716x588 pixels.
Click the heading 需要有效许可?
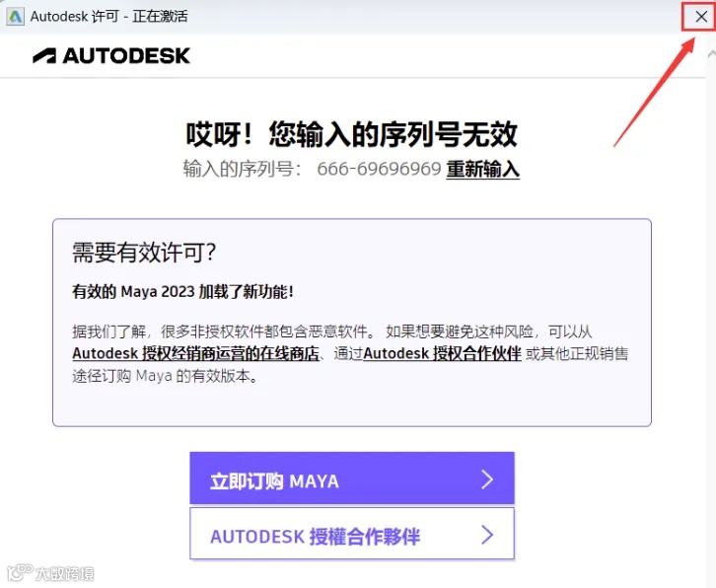144,253
